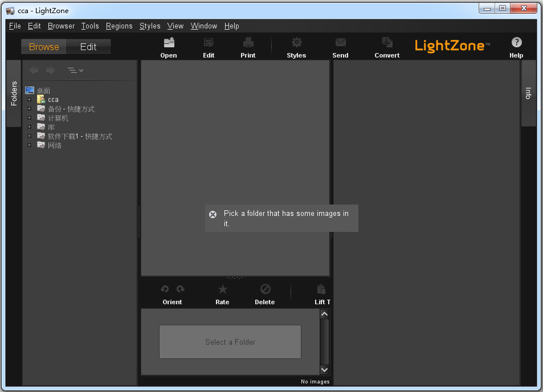Minimize the LightZone window
543x392 pixels.
487,9
